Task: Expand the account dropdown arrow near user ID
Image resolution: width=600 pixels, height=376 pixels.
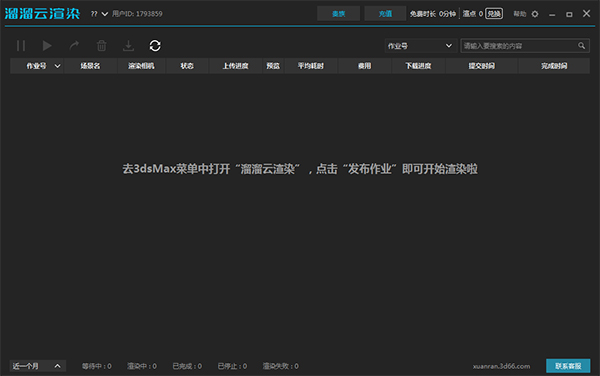Action: pyautogui.click(x=104, y=14)
